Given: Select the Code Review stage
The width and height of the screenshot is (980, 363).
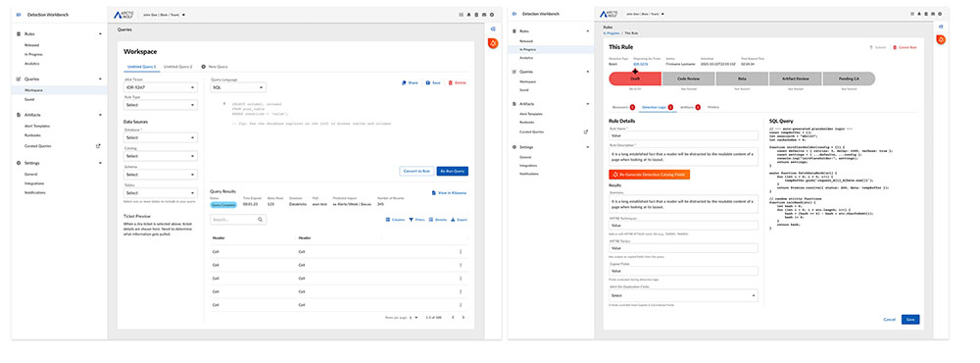Looking at the screenshot, I should click(x=688, y=78).
